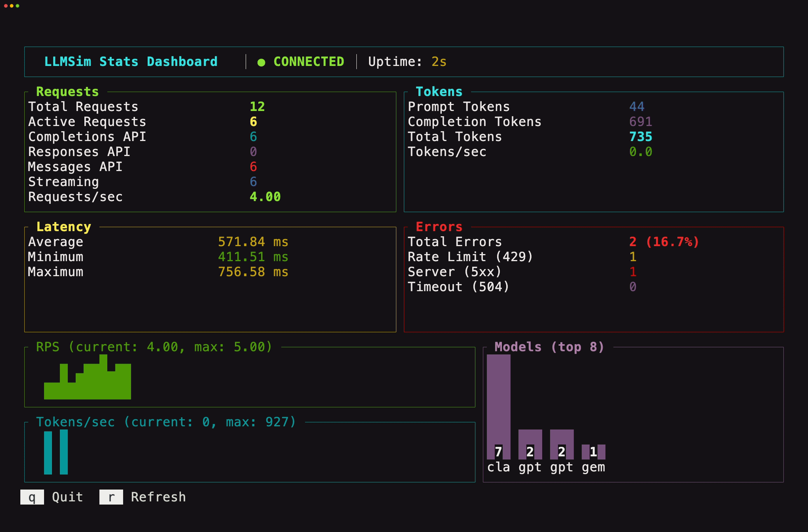Click the Completions API row label
The height and width of the screenshot is (532, 808).
click(87, 137)
